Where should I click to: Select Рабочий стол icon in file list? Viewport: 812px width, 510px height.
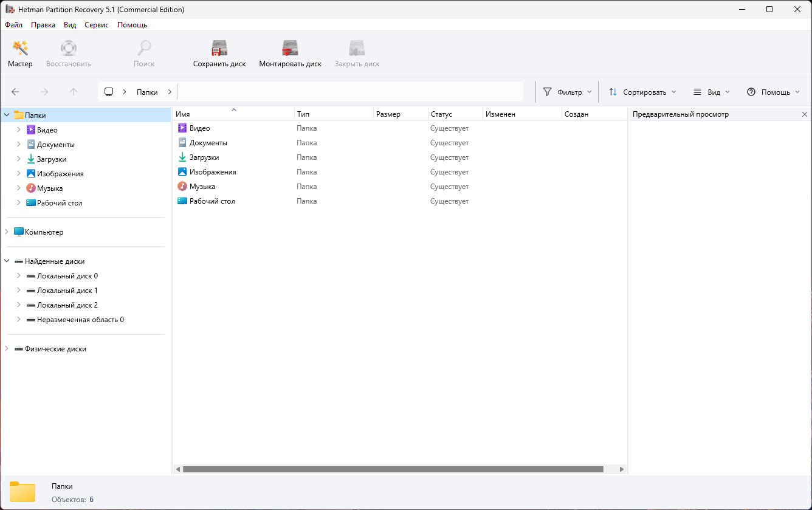coord(182,201)
